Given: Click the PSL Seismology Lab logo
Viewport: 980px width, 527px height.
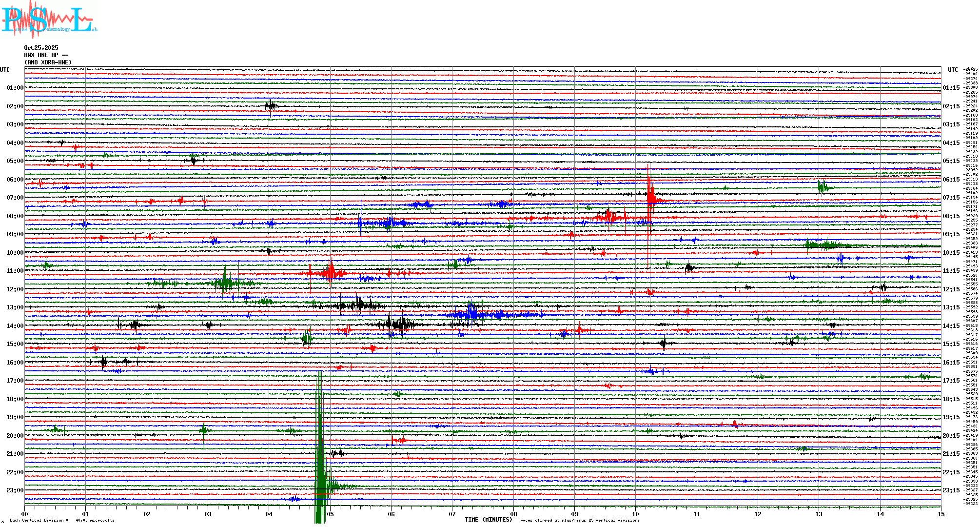Looking at the screenshot, I should pyautogui.click(x=48, y=20).
